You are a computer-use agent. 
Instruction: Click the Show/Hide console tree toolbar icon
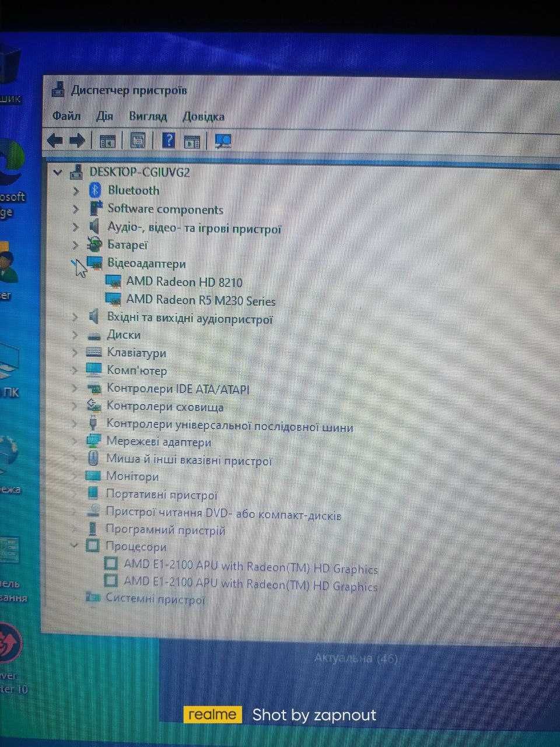[x=107, y=141]
